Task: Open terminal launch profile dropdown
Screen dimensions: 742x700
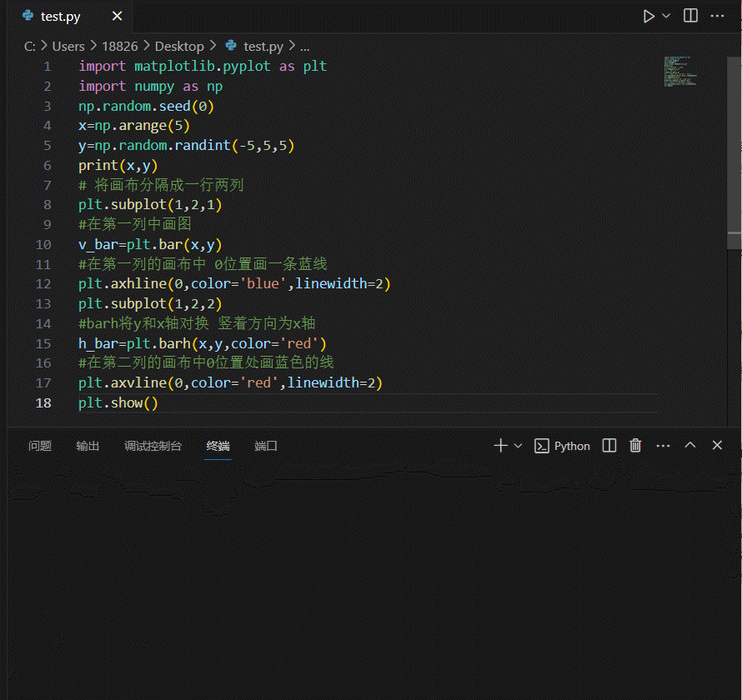Action: click(x=518, y=446)
